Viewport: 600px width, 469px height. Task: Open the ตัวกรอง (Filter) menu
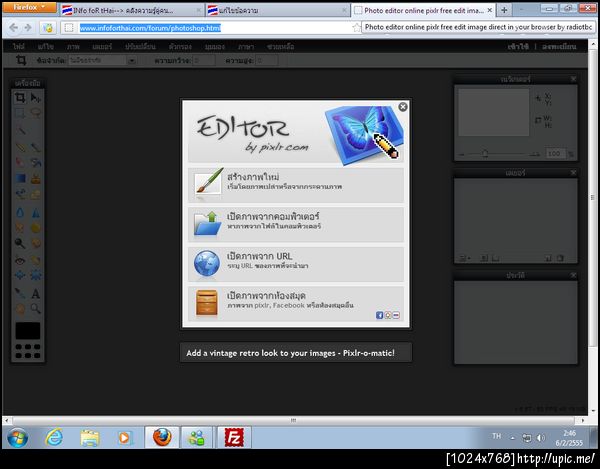(180, 47)
